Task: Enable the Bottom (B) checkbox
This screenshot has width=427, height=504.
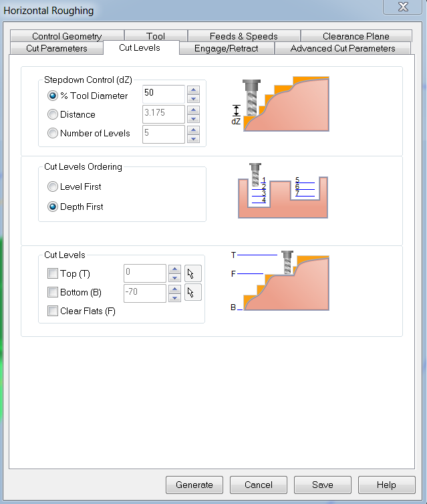Action: pos(52,292)
